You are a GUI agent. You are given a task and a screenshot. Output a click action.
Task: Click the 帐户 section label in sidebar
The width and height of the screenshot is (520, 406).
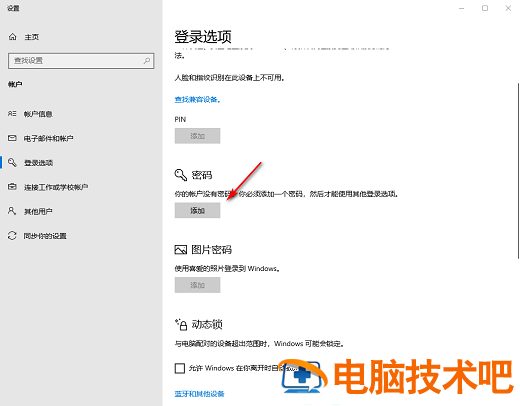15,84
